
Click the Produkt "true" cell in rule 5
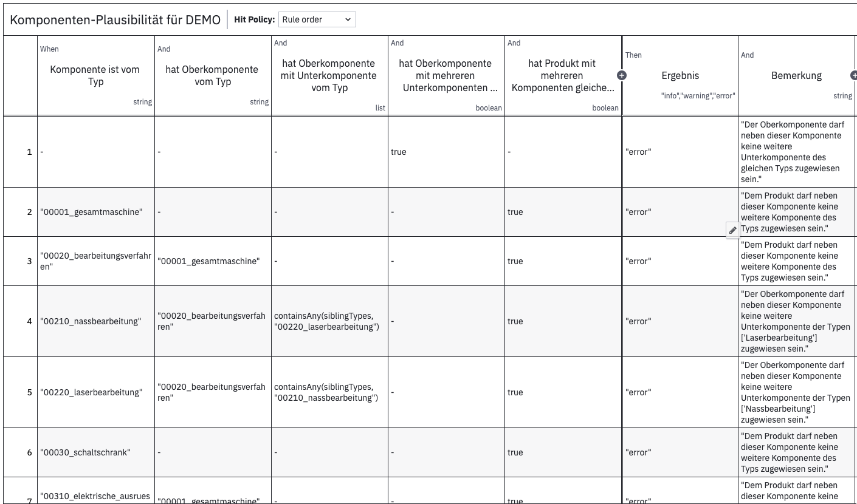tap(563, 392)
